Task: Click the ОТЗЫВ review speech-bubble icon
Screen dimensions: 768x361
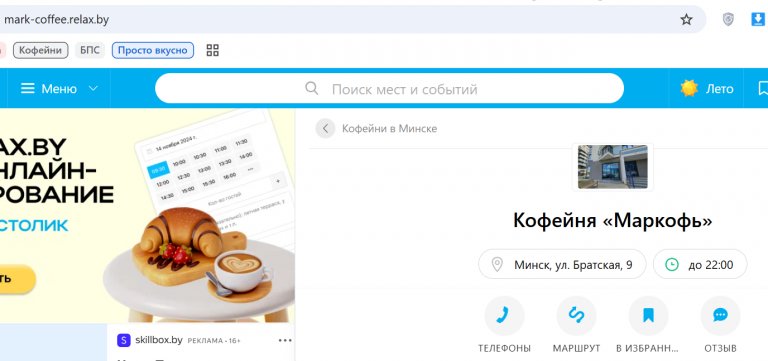Action: (720, 316)
